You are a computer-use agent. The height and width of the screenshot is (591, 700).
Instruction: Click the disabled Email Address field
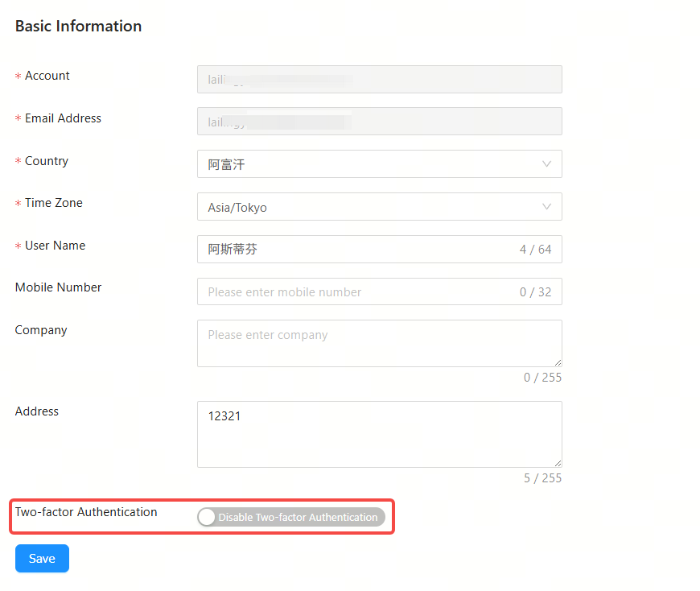tap(378, 122)
